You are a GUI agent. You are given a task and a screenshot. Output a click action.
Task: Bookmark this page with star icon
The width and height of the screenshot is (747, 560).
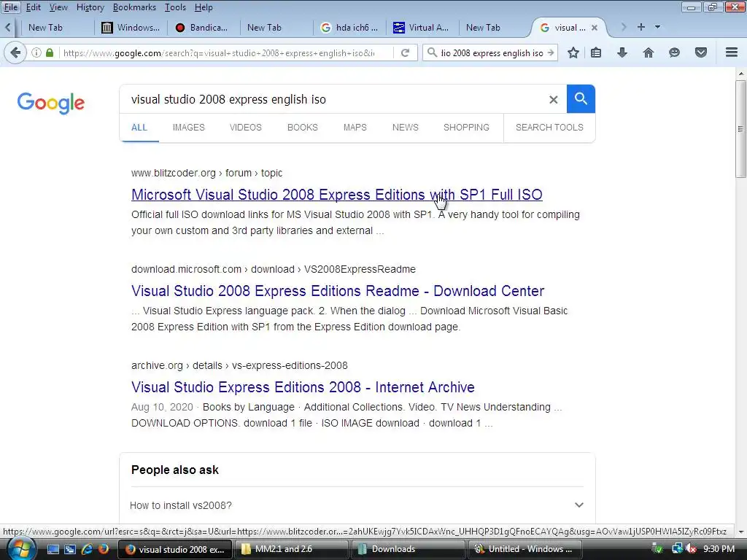[573, 52]
